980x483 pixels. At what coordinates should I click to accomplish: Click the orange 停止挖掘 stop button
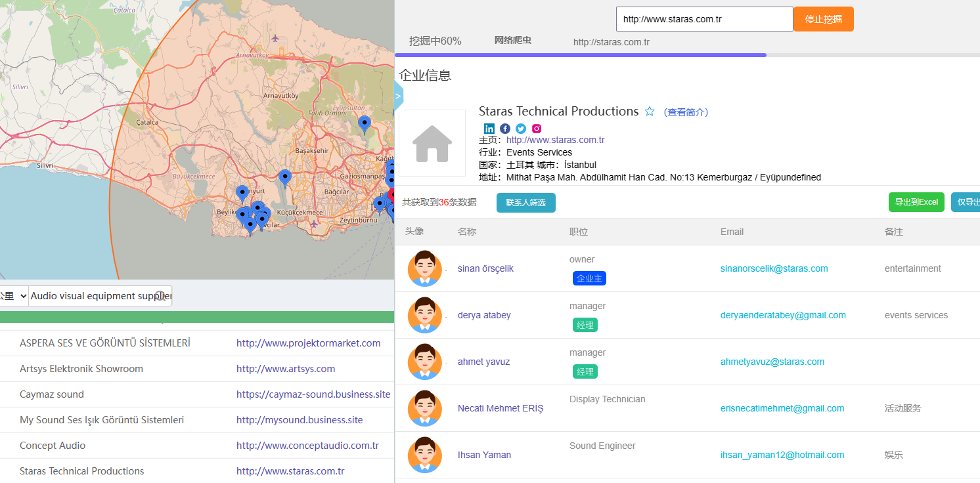[824, 19]
